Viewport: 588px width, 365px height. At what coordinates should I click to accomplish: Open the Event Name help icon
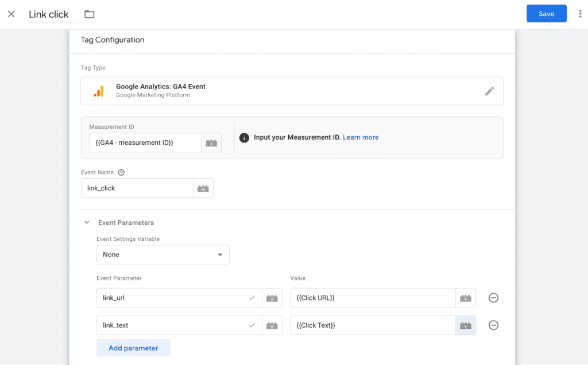pyautogui.click(x=121, y=172)
